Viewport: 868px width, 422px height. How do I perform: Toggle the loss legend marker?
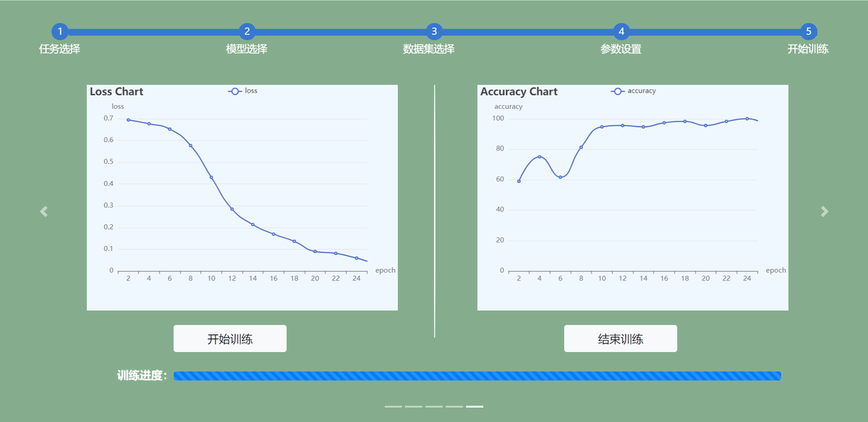(x=235, y=91)
